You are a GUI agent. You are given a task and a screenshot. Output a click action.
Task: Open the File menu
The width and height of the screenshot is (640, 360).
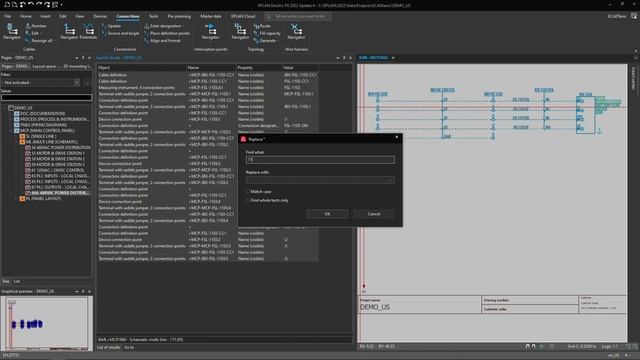(x=8, y=16)
